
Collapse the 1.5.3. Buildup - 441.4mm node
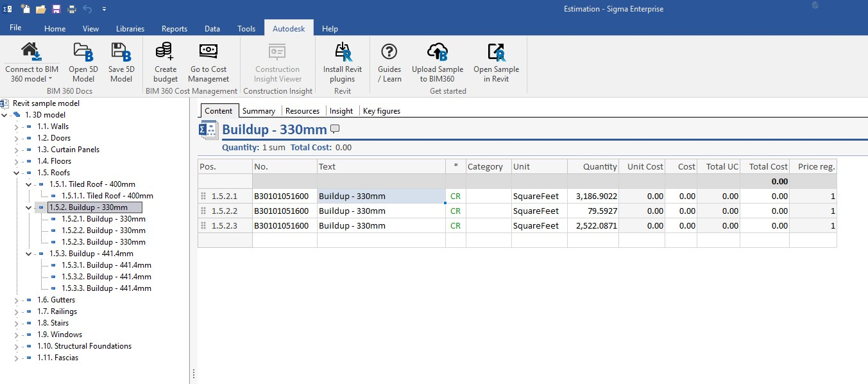(x=29, y=254)
